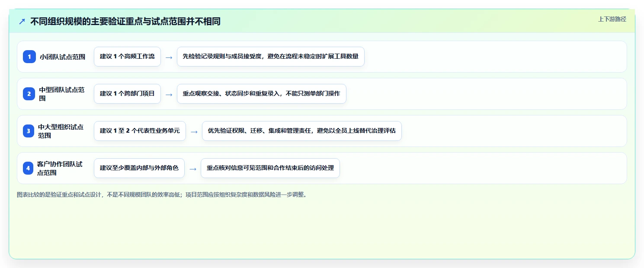Click the 建议 1 个跨部门项目 box
This screenshot has height=268, width=644.
point(127,94)
